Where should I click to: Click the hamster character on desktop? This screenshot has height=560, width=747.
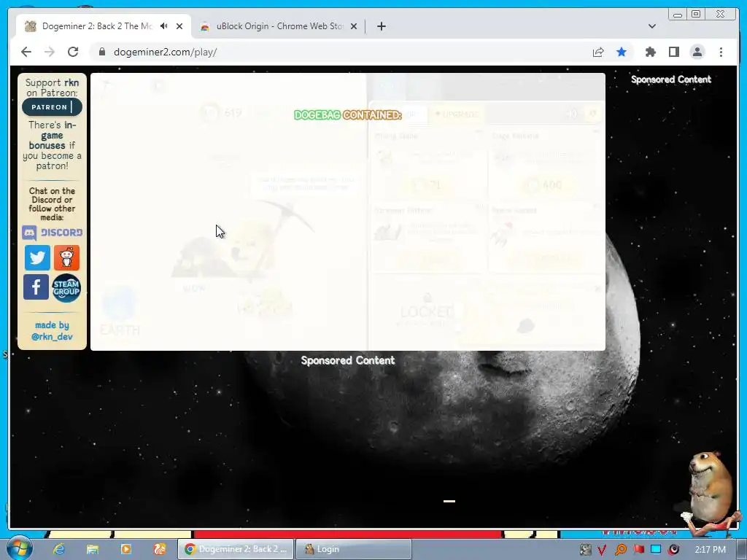click(710, 493)
